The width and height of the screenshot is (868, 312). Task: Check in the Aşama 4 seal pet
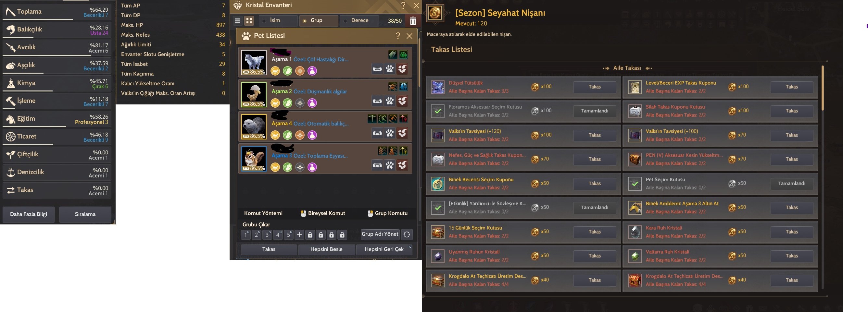click(402, 133)
